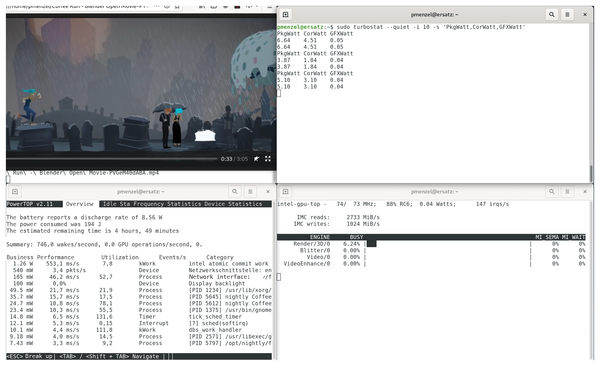Click the video frame to toggle playback
Viewport: 600px width, 366px height.
141,84
